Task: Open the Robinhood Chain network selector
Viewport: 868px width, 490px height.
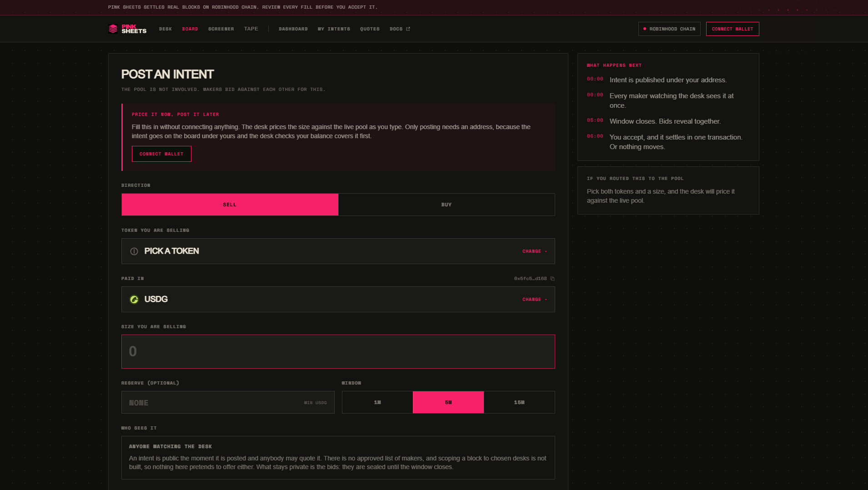Action: [x=669, y=29]
